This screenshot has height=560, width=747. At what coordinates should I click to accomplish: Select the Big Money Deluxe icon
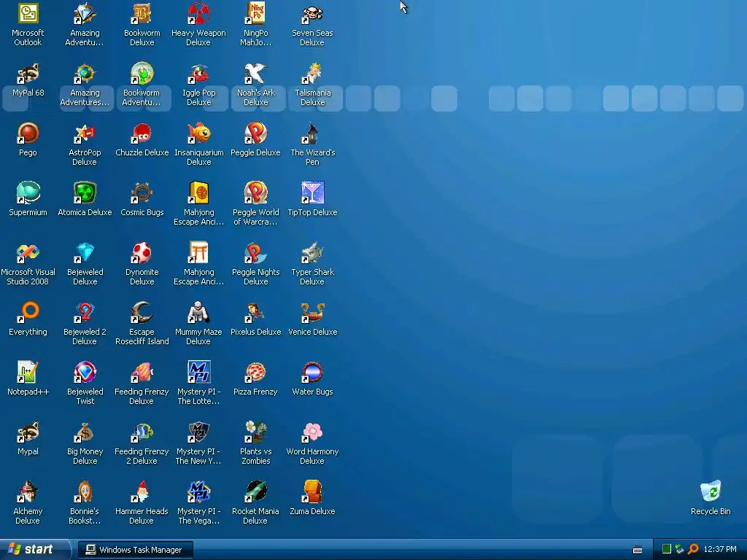pyautogui.click(x=85, y=432)
